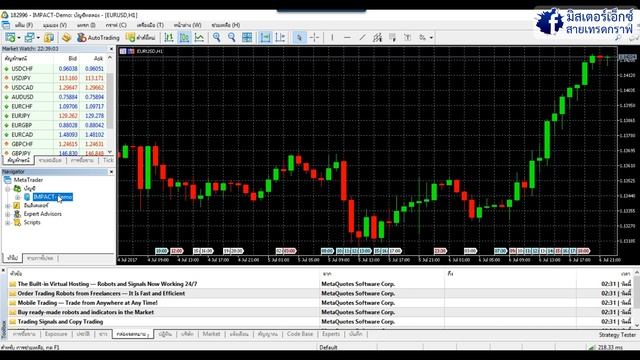Image resolution: width=640 pixels, height=360 pixels.
Task: Open the View (V) menu
Action: pyautogui.click(x=55, y=25)
